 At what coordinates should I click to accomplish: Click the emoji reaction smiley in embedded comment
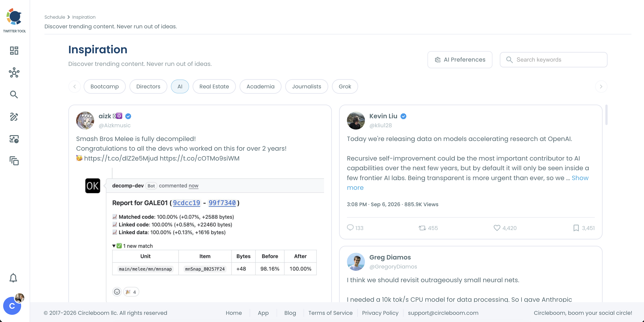117,292
